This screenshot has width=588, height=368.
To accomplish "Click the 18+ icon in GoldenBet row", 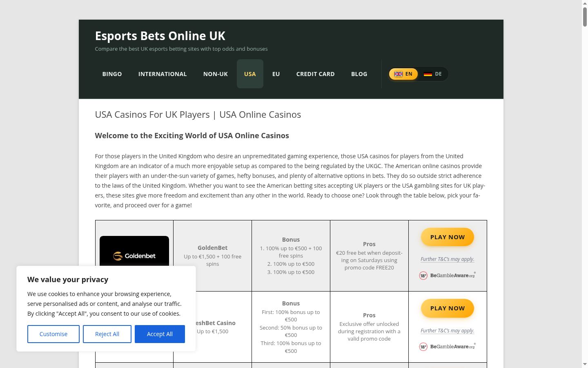I will pyautogui.click(x=423, y=276).
